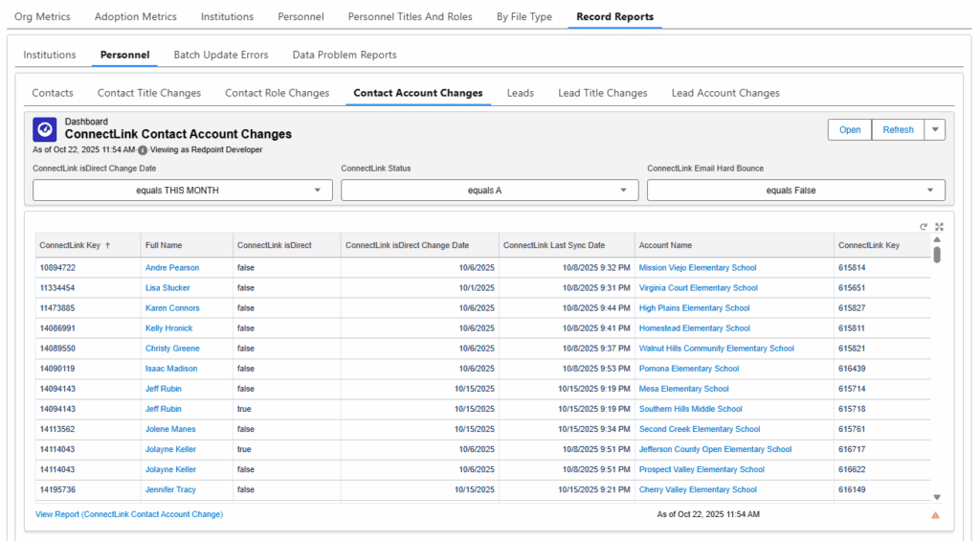Screen dimensions: 980x541
Task: Open the ConnectLink Status filter dropdown
Action: coord(489,191)
